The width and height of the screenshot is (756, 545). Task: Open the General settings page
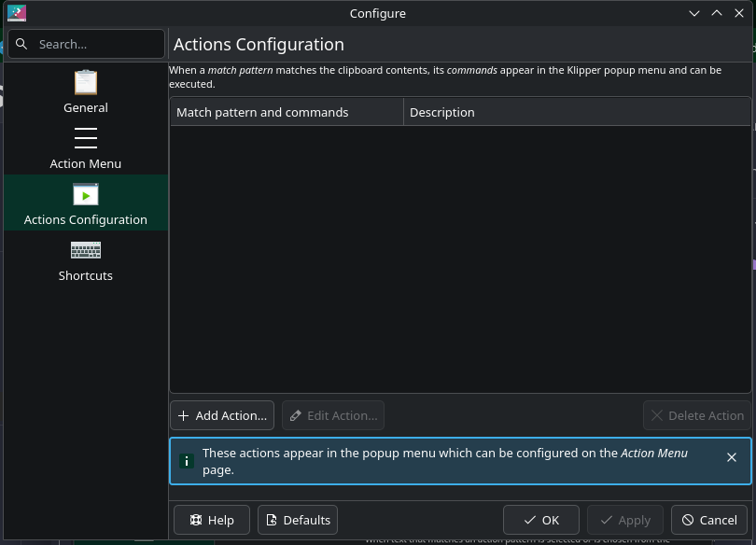point(86,91)
